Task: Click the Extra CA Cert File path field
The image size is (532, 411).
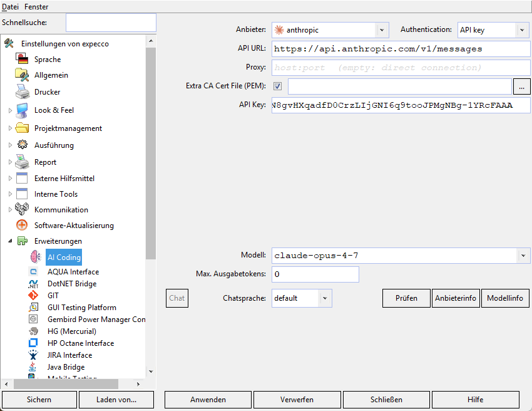Action: click(x=400, y=86)
